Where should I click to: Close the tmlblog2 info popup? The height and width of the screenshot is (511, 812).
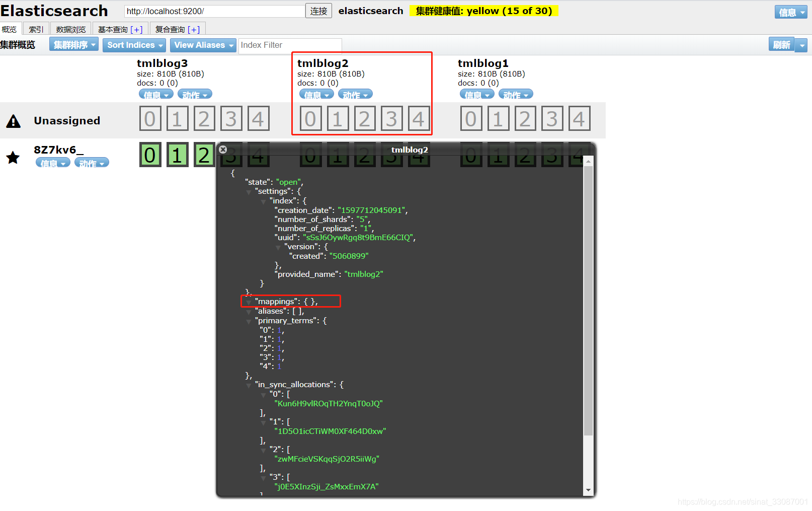point(223,150)
